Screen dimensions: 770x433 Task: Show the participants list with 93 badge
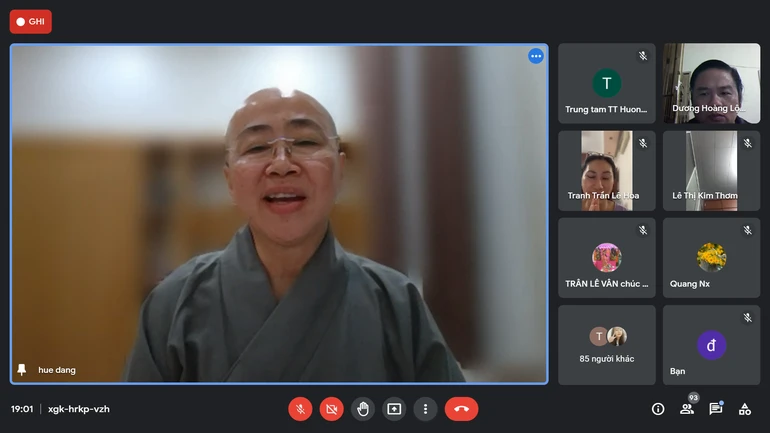click(x=687, y=408)
